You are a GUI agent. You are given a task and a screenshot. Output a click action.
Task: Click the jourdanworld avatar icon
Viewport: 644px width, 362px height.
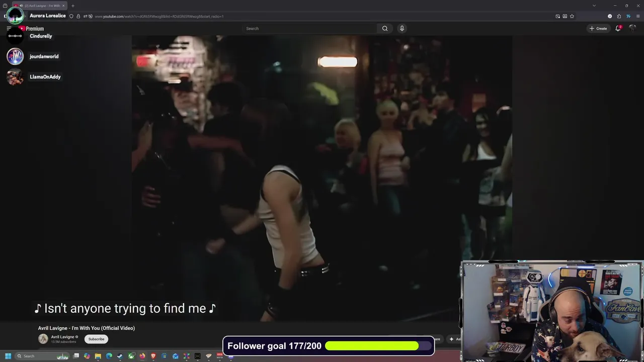click(x=15, y=56)
